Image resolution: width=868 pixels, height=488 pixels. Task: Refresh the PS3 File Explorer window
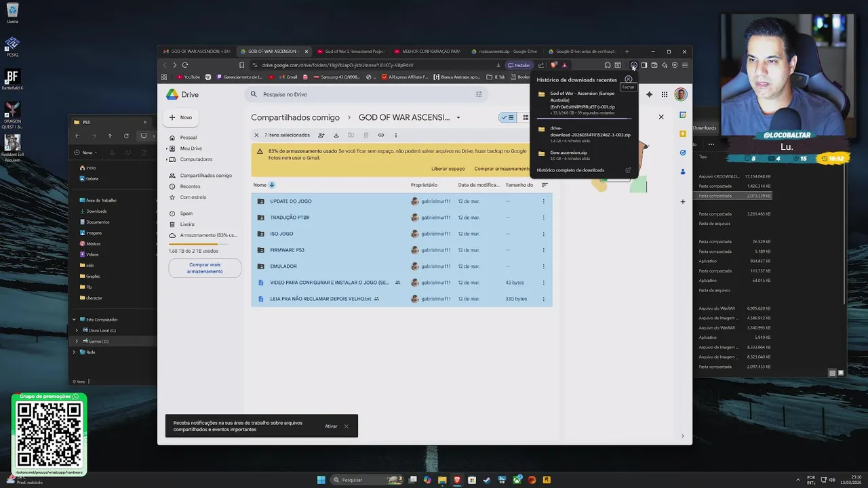126,136
